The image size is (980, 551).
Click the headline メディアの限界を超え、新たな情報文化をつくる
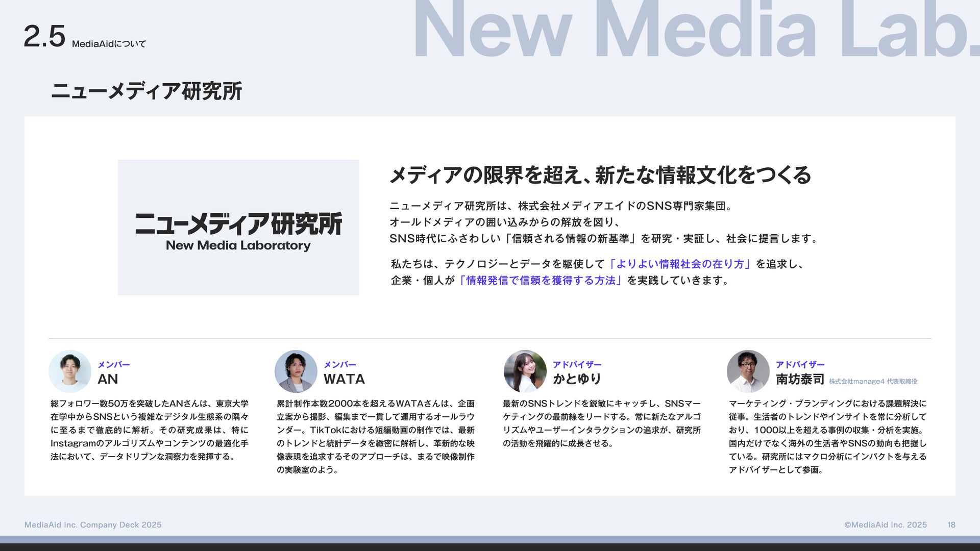600,175
